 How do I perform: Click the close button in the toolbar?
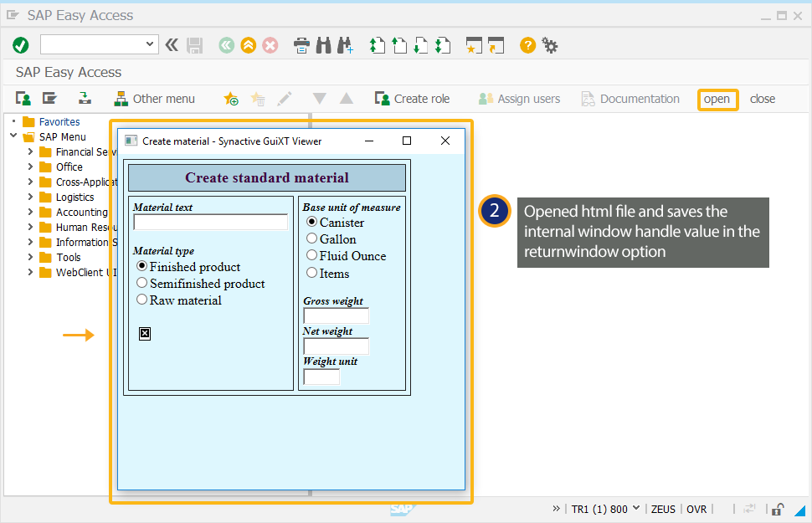tap(763, 99)
